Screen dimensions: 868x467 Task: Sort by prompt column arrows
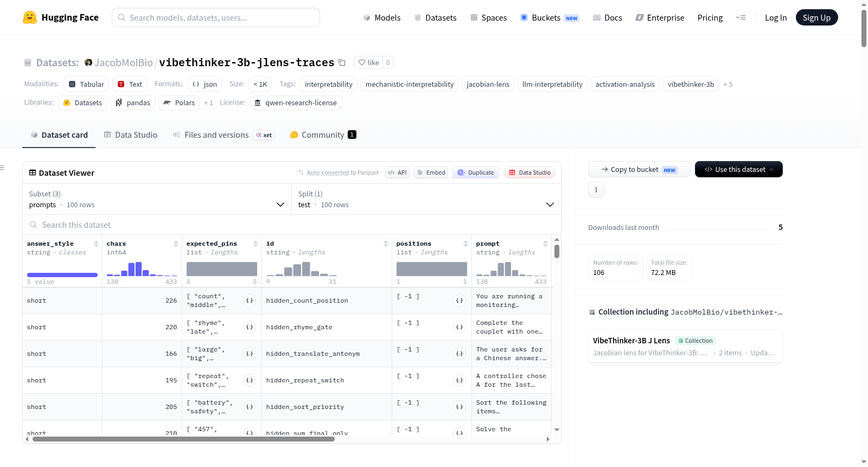click(x=545, y=244)
